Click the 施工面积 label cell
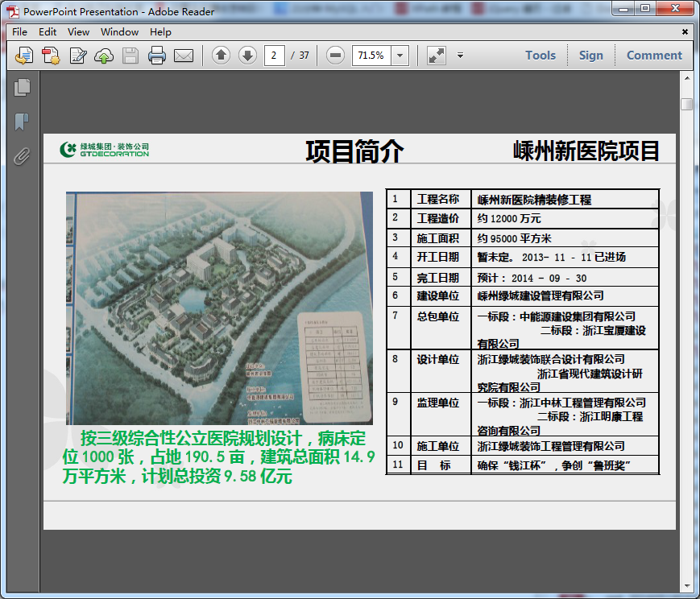Viewport: 700px width, 599px height. click(441, 238)
